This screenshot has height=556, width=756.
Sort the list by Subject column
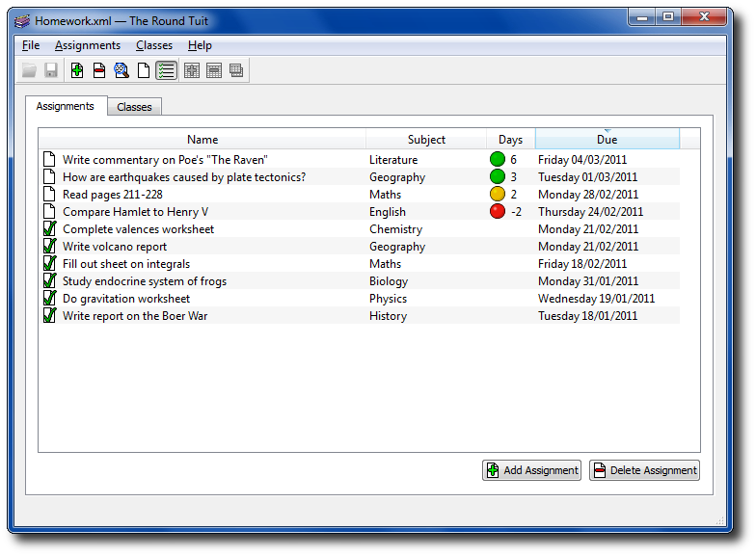point(426,140)
